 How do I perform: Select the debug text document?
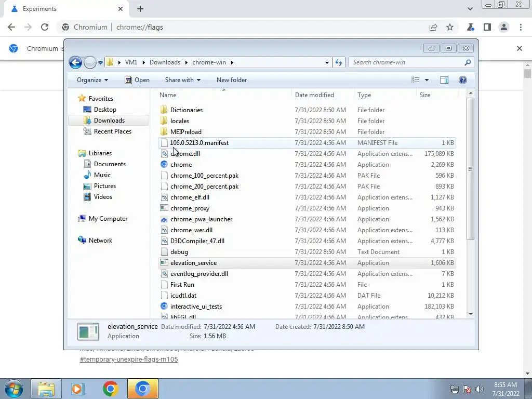click(179, 252)
